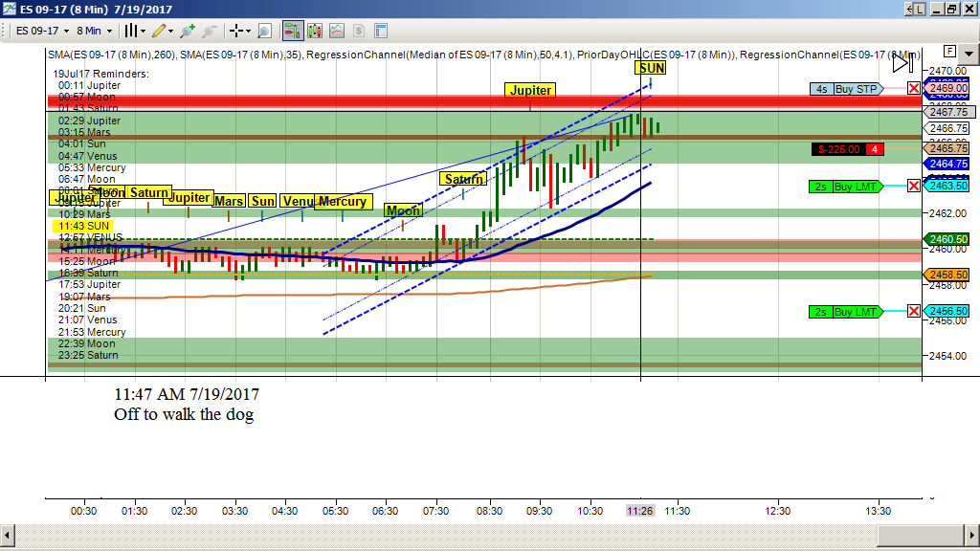
Task: Click the zoom out magnifier icon
Action: [210, 31]
